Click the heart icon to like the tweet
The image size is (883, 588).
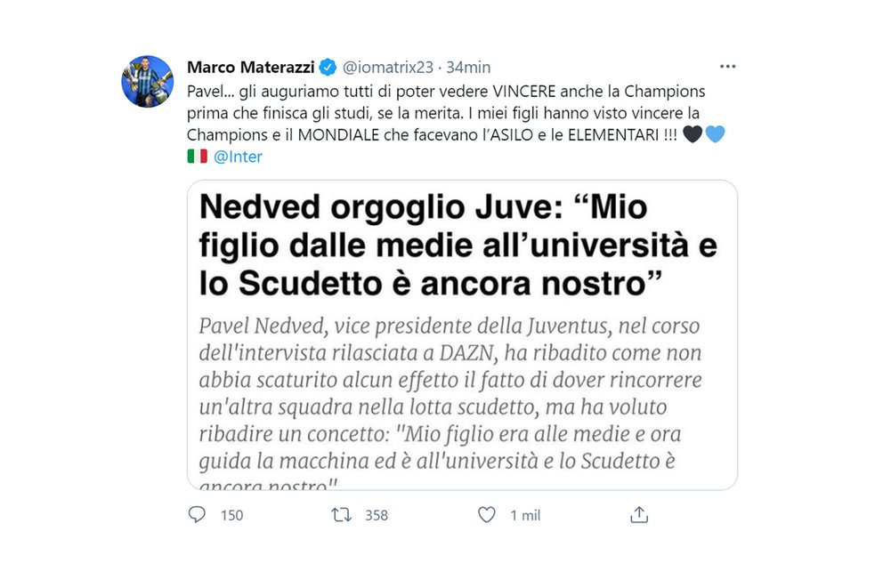[486, 514]
